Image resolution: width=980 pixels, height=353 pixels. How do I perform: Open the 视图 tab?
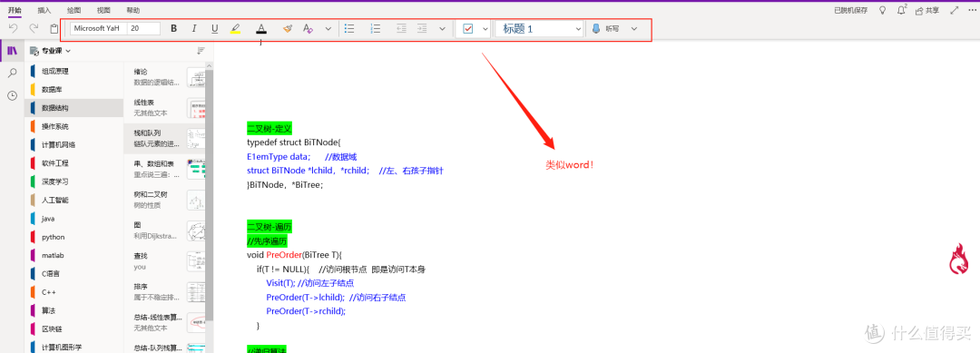point(103,11)
